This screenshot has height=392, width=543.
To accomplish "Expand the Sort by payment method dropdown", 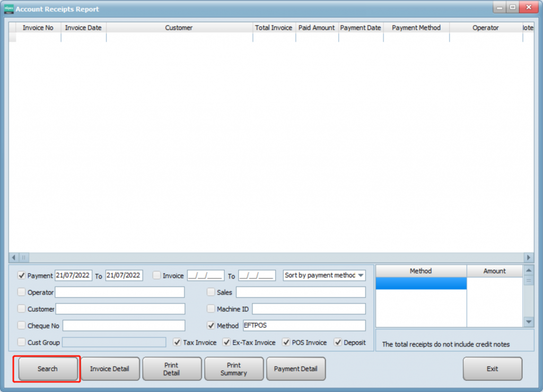I will point(361,275).
